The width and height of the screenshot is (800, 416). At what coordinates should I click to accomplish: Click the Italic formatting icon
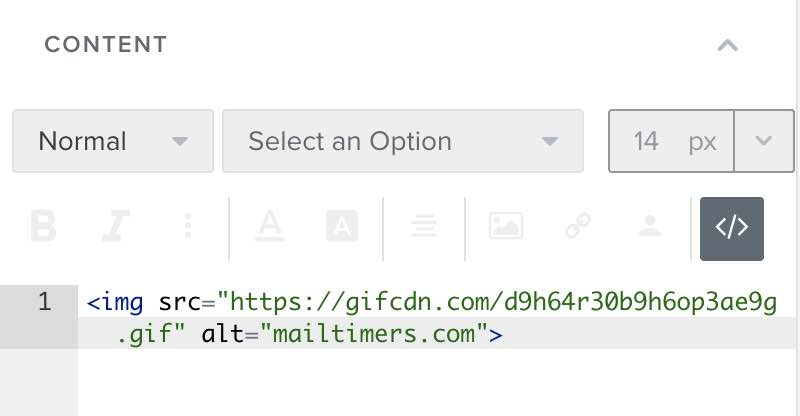(x=115, y=227)
